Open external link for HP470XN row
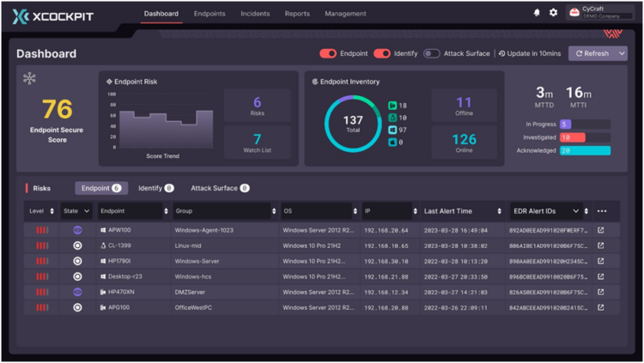Viewport: 644px width, 363px height. 601,292
